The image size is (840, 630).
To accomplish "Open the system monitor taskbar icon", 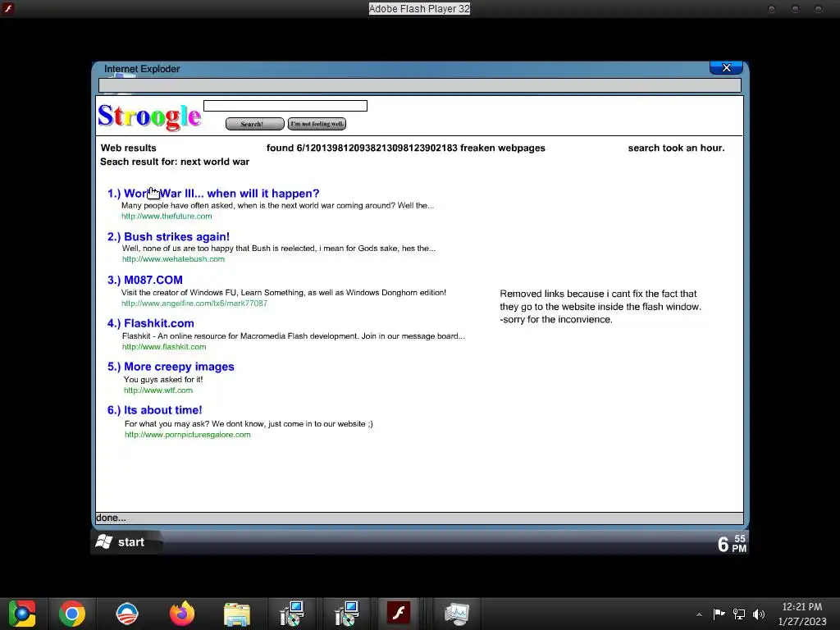I will 456,614.
